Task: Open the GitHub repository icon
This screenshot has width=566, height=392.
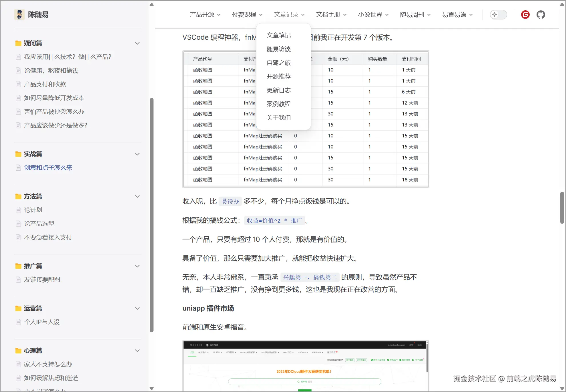Action: tap(541, 15)
